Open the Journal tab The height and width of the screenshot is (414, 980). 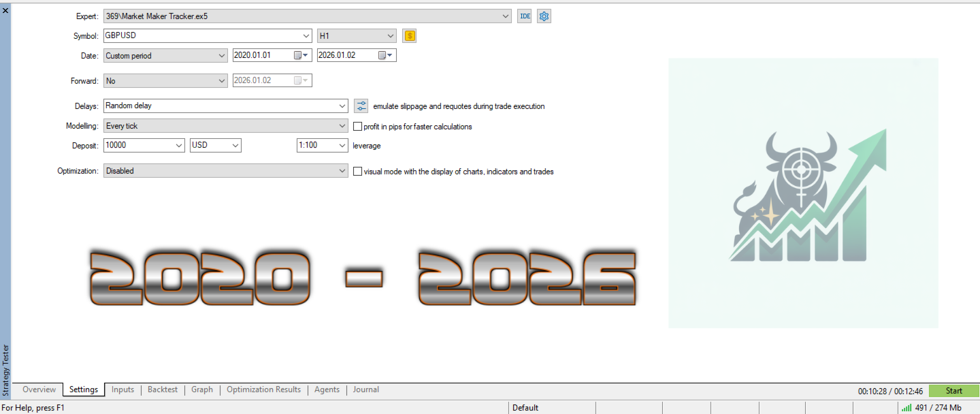[x=366, y=389]
